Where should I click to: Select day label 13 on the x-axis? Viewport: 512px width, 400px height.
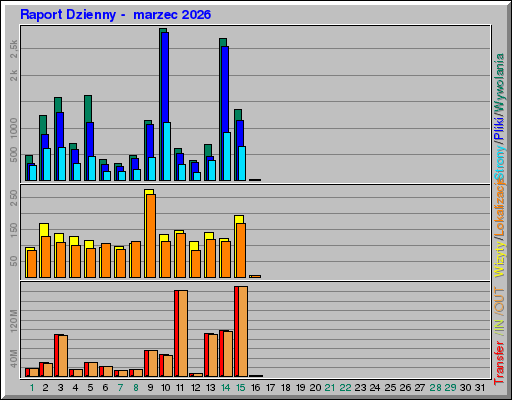click(x=210, y=388)
